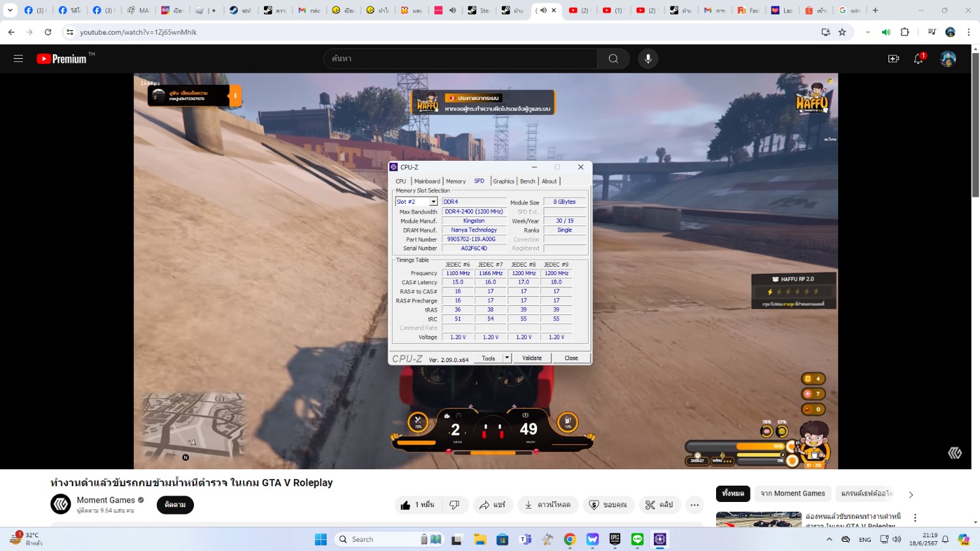The height and width of the screenshot is (551, 980).
Task: Select the 'จาก Moment Games' filter chip
Action: (792, 493)
